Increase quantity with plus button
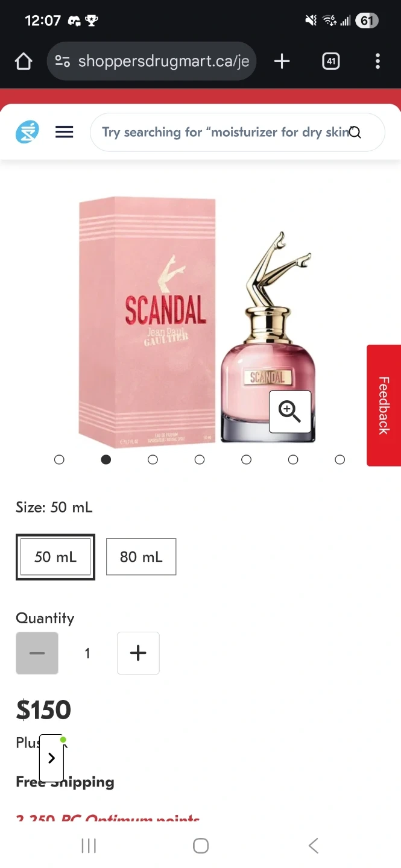This screenshot has height=868, width=401. point(138,653)
